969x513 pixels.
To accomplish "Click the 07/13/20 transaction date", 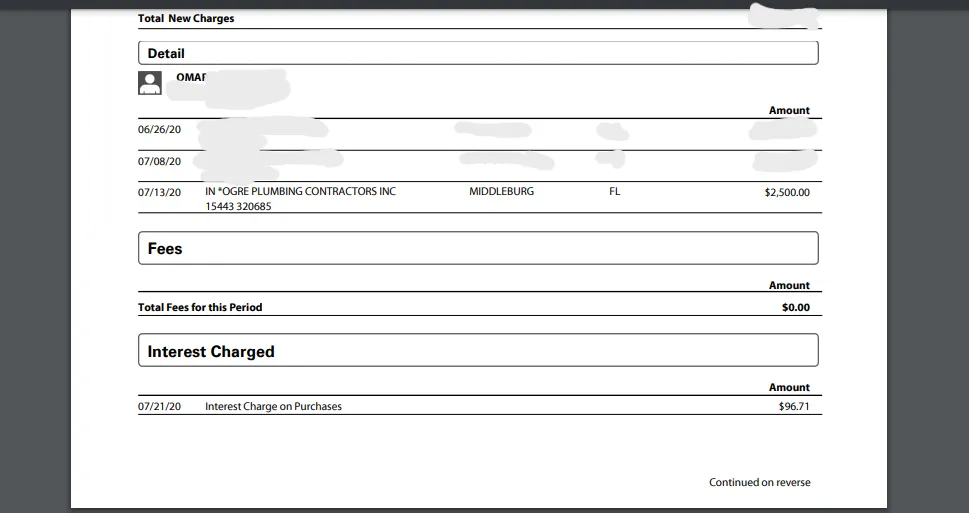I will point(159,192).
